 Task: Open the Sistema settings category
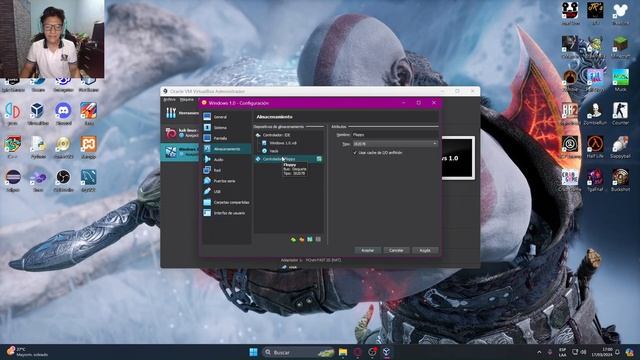[227, 127]
